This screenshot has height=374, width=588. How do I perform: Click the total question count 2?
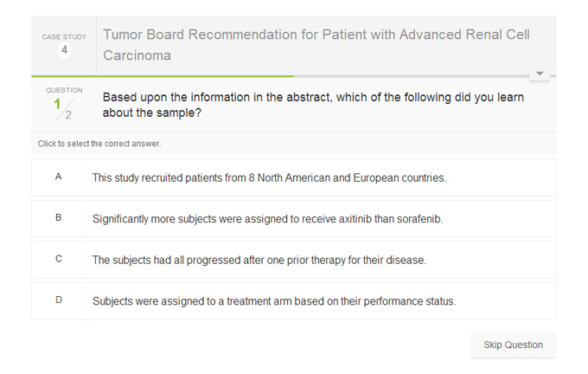(68, 115)
